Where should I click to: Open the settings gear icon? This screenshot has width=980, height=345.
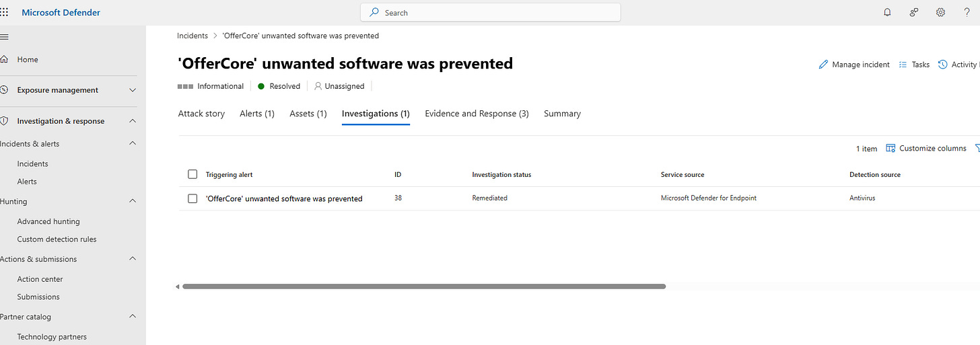pyautogui.click(x=941, y=12)
